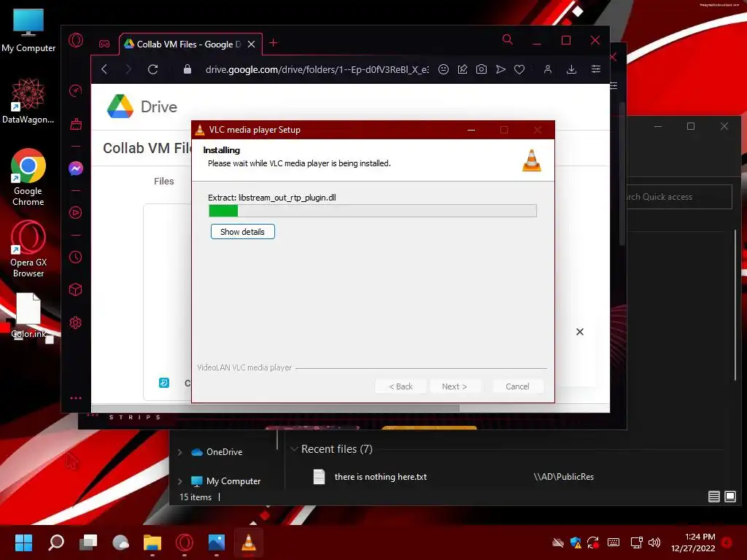Open the profile person icon in Opera toolbar
747x560 pixels.
[548, 69]
